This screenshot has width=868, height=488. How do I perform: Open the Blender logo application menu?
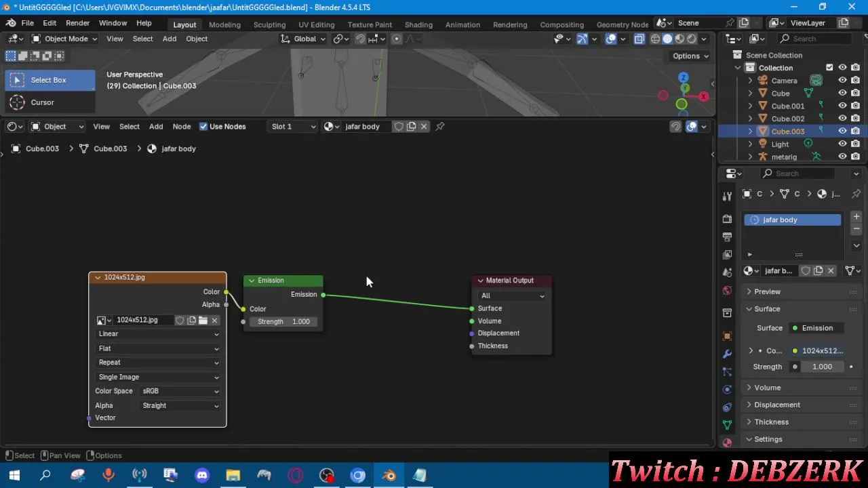(11, 23)
